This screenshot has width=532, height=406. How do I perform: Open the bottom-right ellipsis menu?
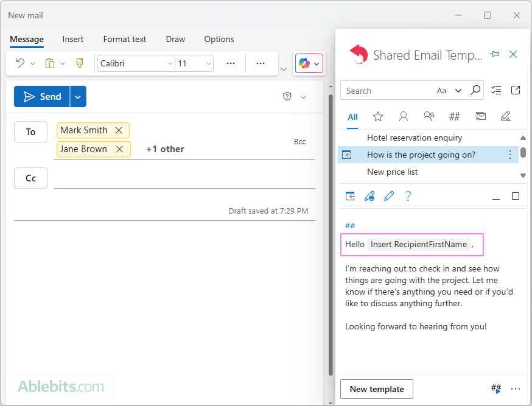(516, 389)
